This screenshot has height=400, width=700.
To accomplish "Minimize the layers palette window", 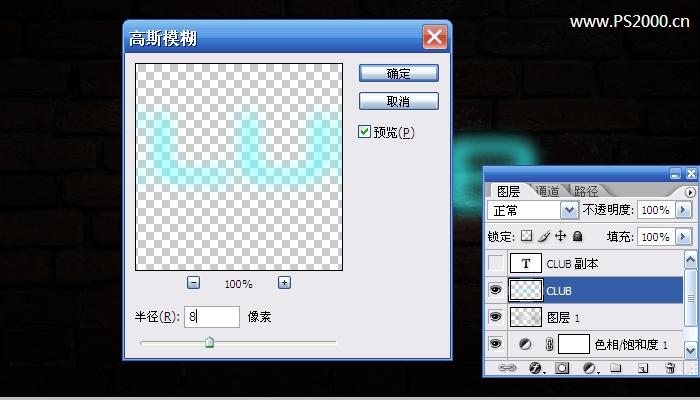I will tap(675, 174).
